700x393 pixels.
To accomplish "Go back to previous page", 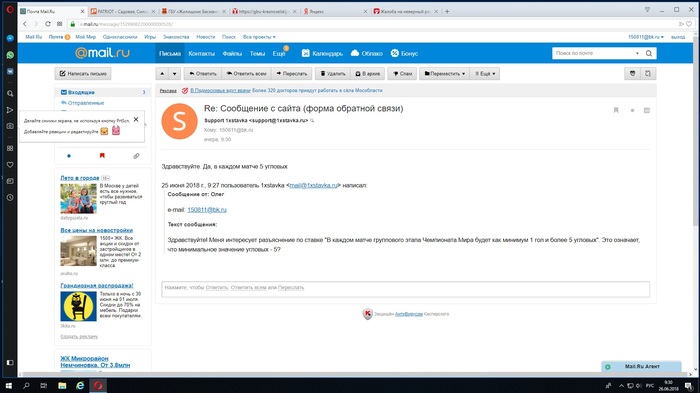I will point(25,24).
